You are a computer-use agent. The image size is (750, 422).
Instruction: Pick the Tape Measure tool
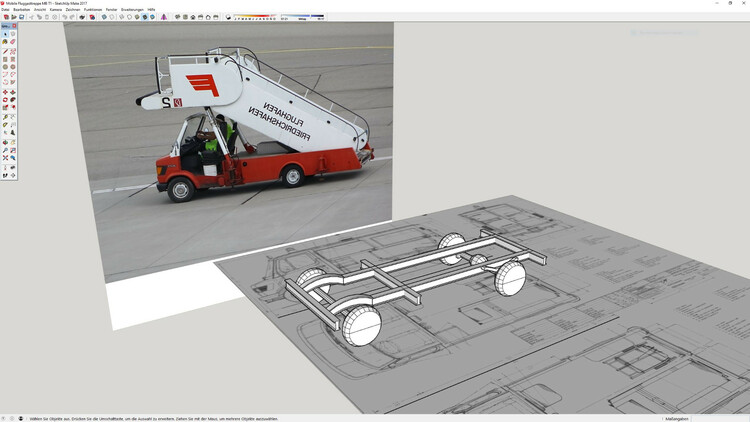tap(5, 116)
